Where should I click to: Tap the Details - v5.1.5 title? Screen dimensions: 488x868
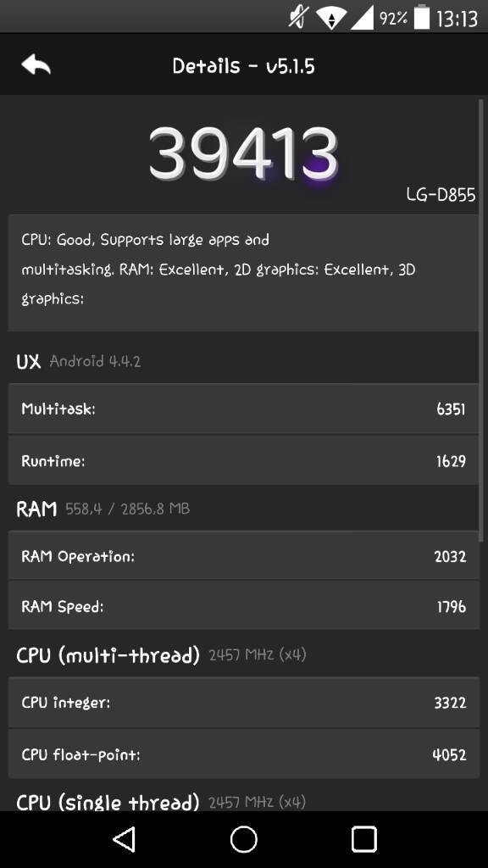pyautogui.click(x=243, y=66)
